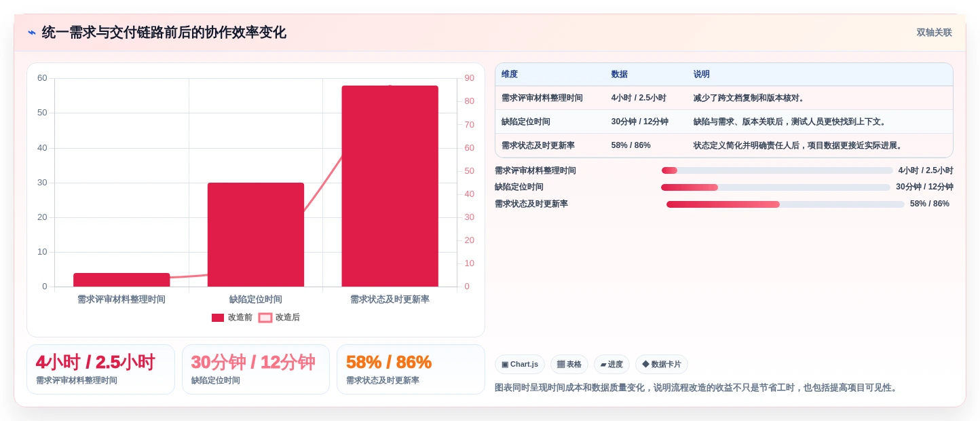Click the 缺陷定位时间 progress bar
Viewport: 980px width, 421px height.
776,187
